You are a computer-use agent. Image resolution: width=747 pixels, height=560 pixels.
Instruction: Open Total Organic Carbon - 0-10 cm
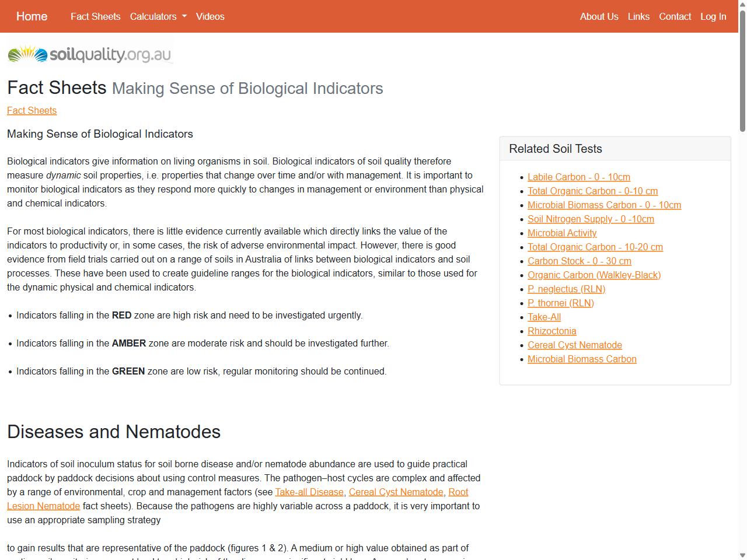point(592,191)
